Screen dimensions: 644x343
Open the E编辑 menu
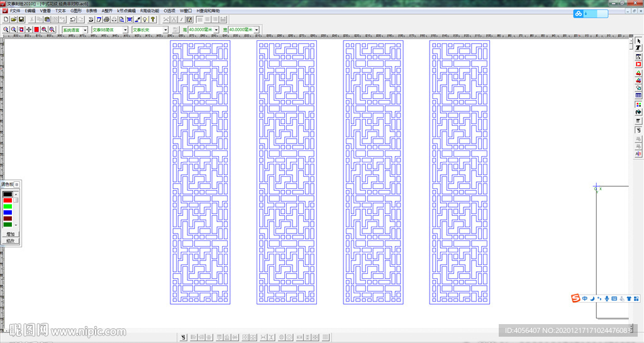(30, 11)
